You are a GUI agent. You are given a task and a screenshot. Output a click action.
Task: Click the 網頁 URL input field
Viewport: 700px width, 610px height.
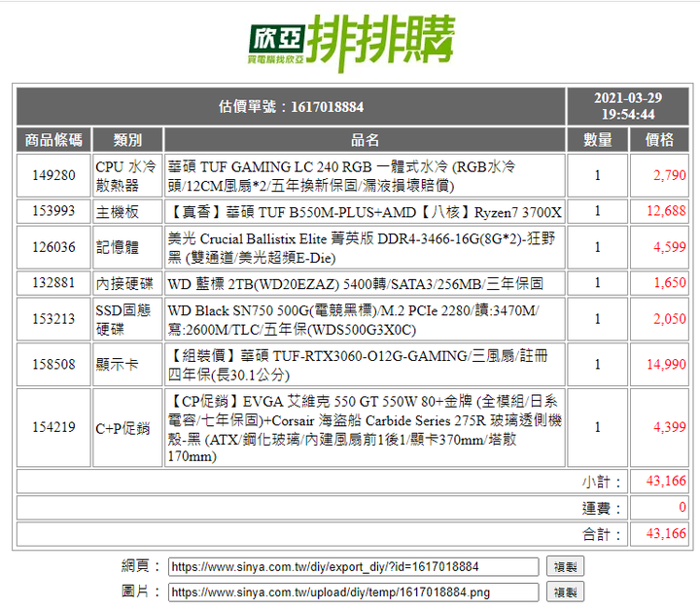(x=353, y=566)
